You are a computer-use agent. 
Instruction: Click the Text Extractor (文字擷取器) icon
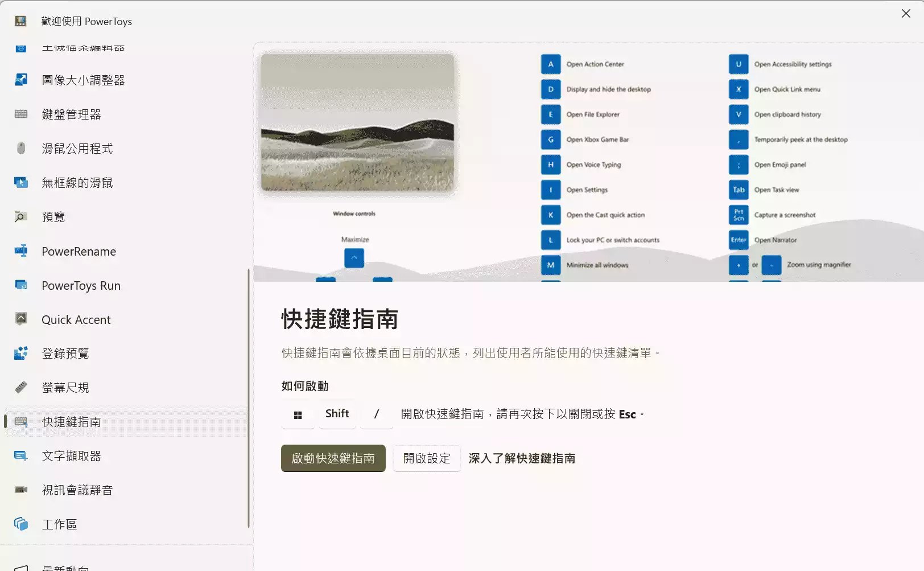21,455
